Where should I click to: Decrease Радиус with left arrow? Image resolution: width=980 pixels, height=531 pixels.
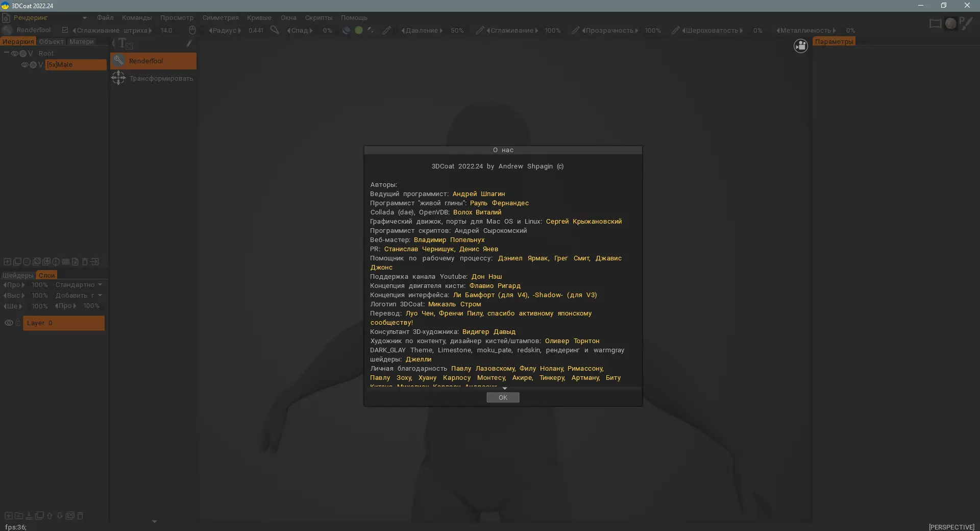click(x=210, y=31)
